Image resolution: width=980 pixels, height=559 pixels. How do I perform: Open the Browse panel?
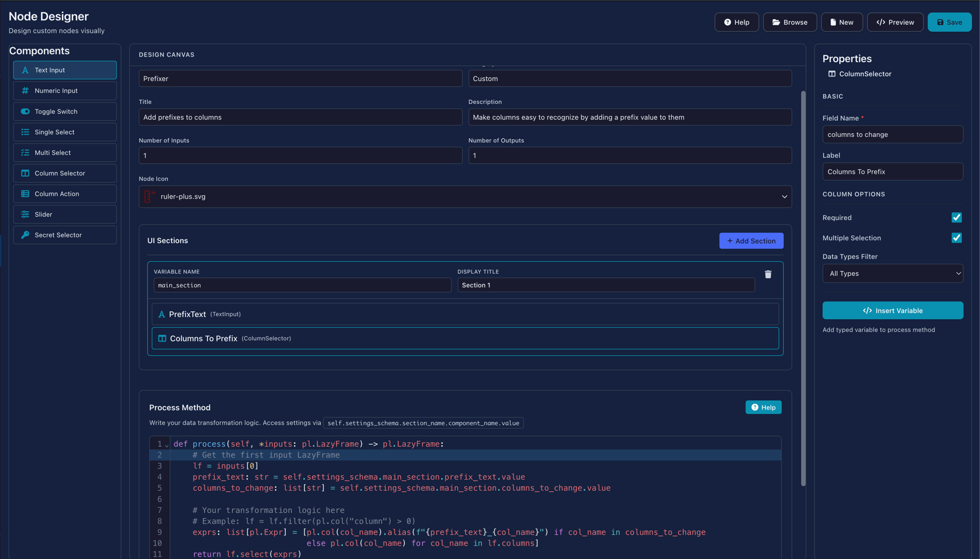tap(789, 22)
